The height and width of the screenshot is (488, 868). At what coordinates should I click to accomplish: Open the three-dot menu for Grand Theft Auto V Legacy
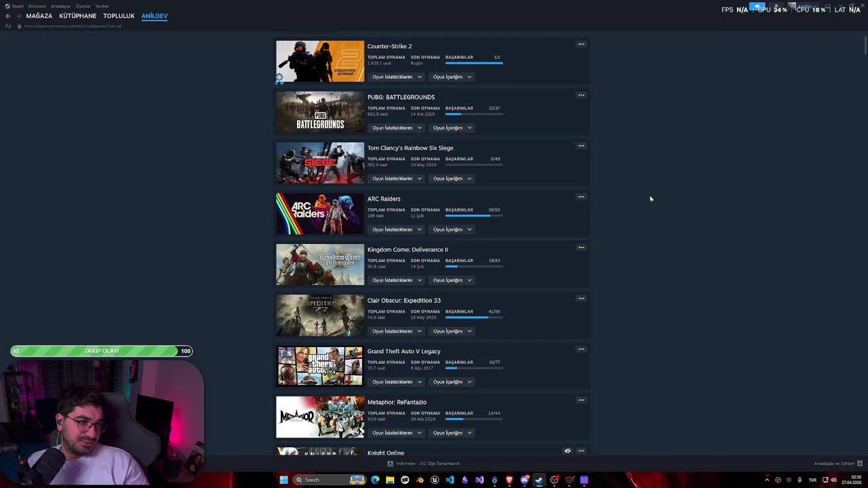pos(581,349)
